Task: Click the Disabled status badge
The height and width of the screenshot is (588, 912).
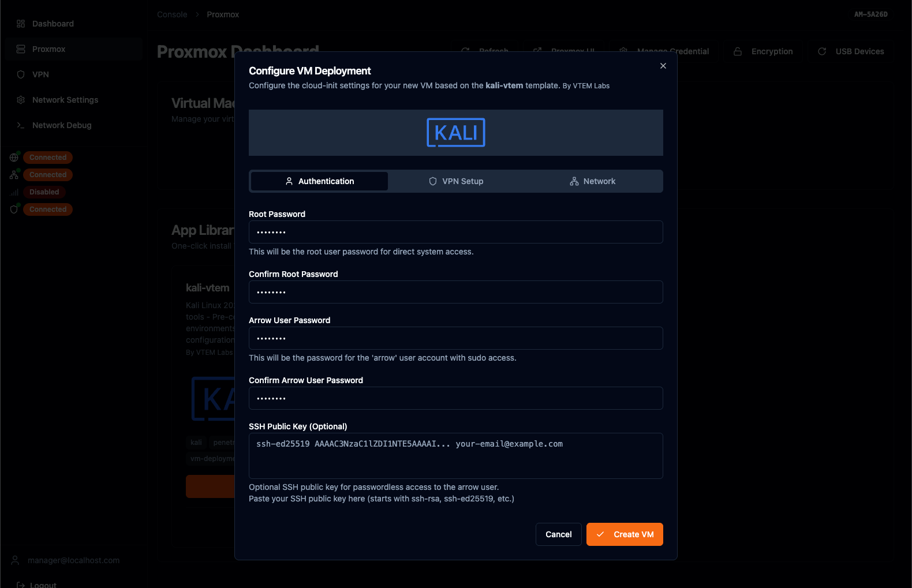Action: click(44, 192)
